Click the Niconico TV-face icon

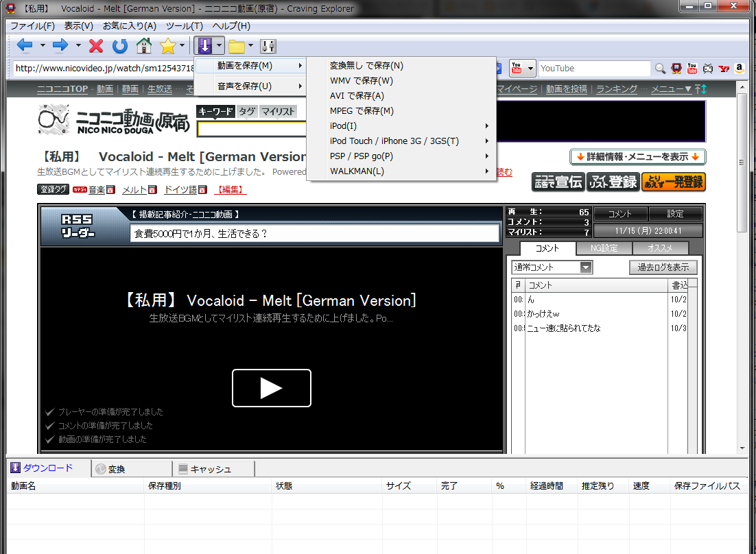coord(708,69)
